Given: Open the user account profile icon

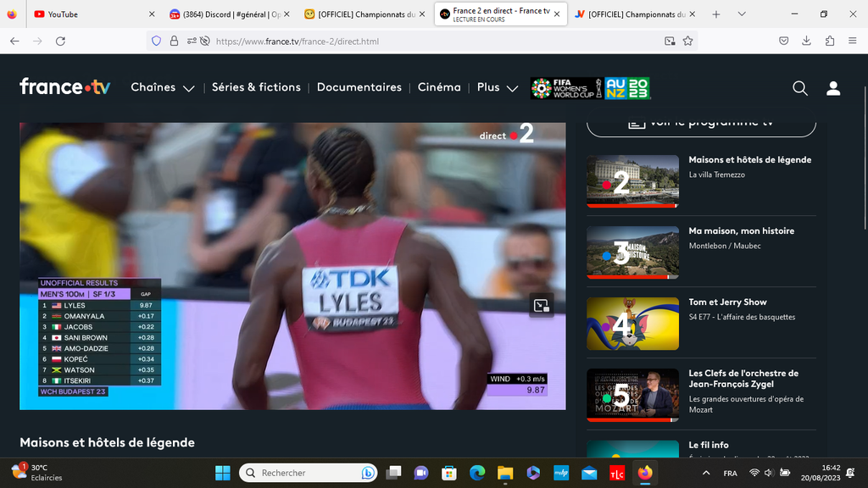Looking at the screenshot, I should coord(833,88).
